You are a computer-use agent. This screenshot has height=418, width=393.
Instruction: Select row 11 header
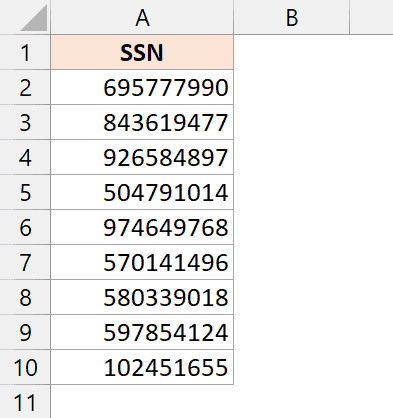pyautogui.click(x=25, y=402)
